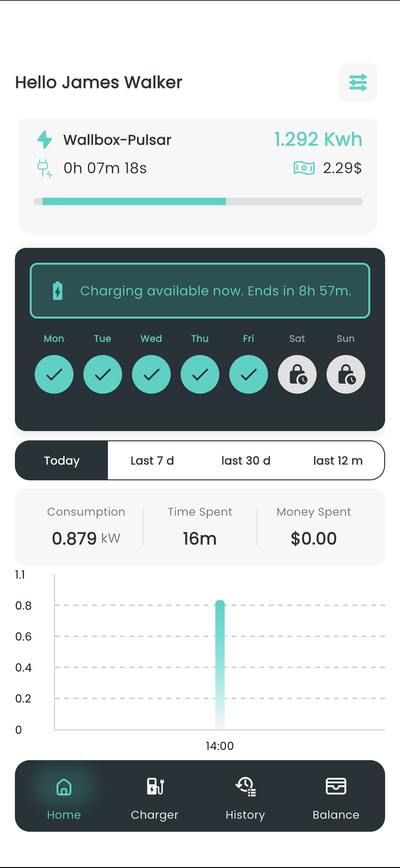Switch to last 30 d tab
The width and height of the screenshot is (400, 868).
246,461
